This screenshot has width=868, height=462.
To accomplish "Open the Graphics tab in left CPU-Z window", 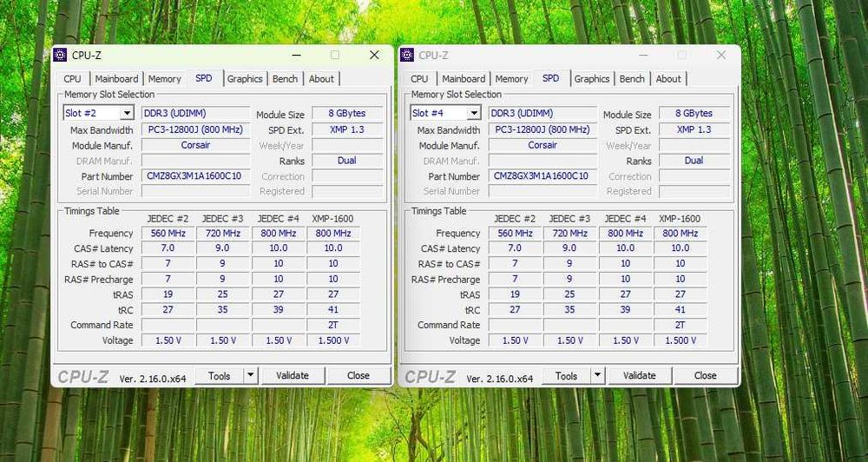I will (x=245, y=79).
